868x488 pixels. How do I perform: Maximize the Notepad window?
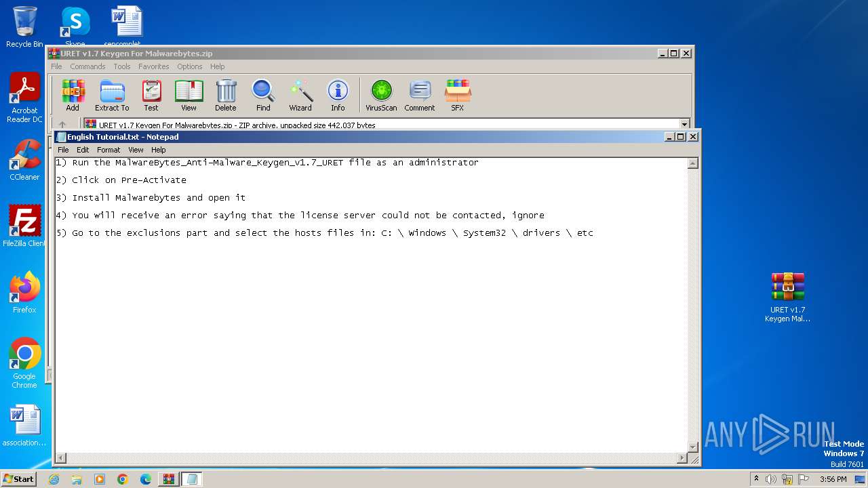tap(680, 136)
